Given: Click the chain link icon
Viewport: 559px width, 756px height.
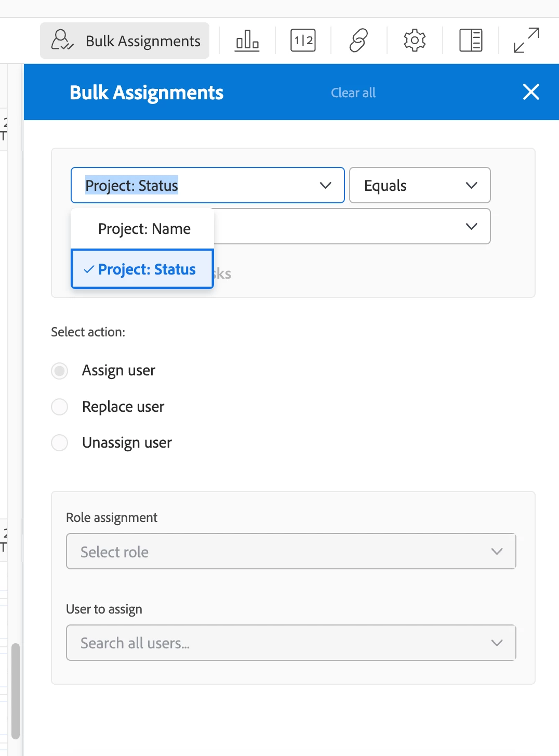Looking at the screenshot, I should pyautogui.click(x=358, y=41).
